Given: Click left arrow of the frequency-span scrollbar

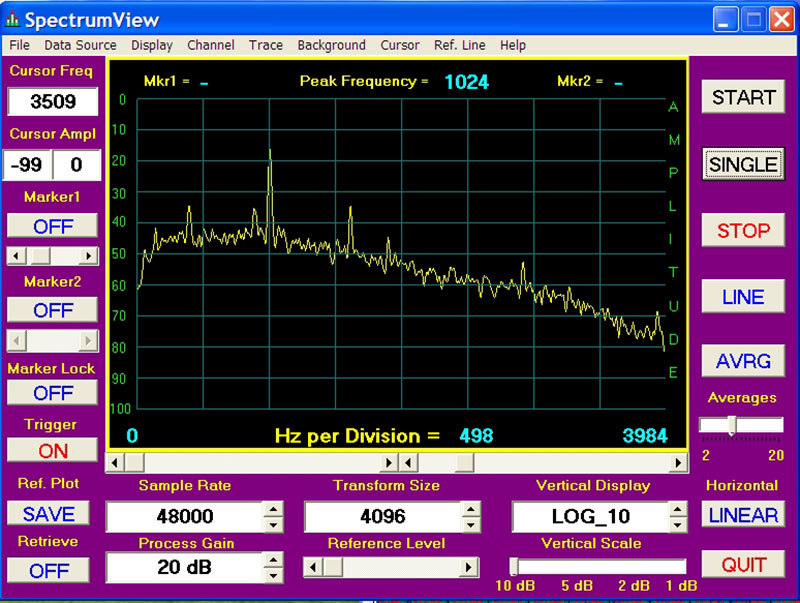Looking at the screenshot, I should point(408,463).
